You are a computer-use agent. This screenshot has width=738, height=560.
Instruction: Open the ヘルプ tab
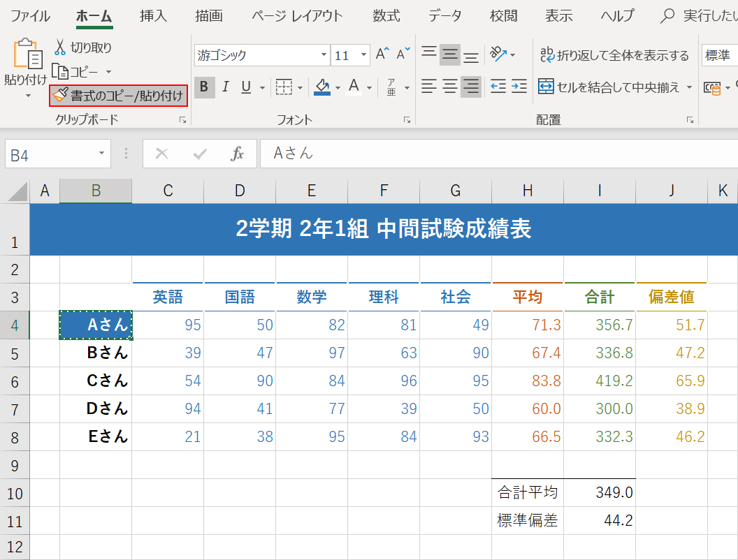click(x=617, y=15)
